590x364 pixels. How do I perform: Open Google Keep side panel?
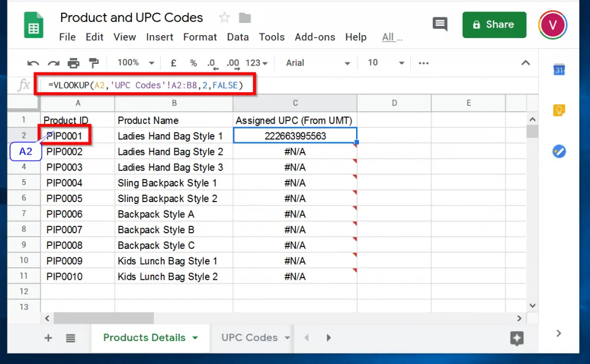point(559,110)
